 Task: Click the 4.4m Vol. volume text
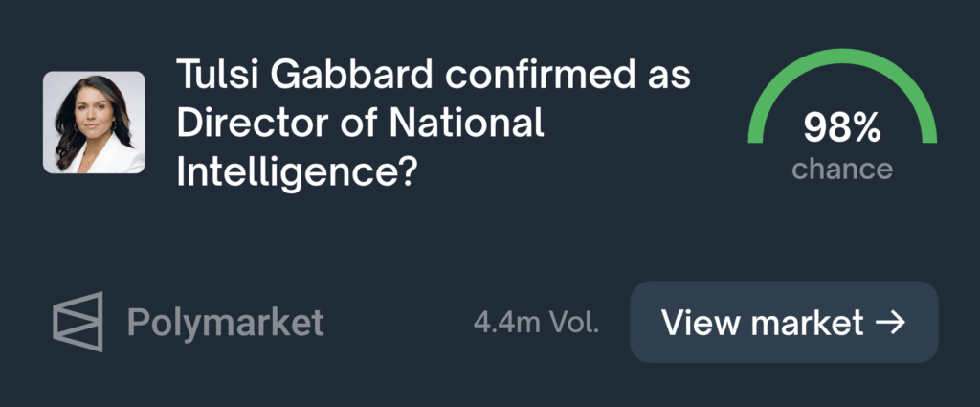pyautogui.click(x=536, y=323)
